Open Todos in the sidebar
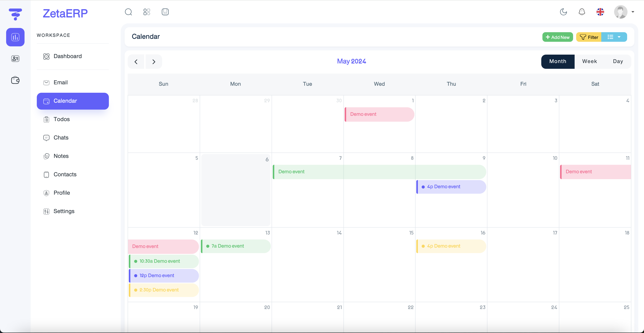Screen dimensions: 644x333 coord(62,119)
